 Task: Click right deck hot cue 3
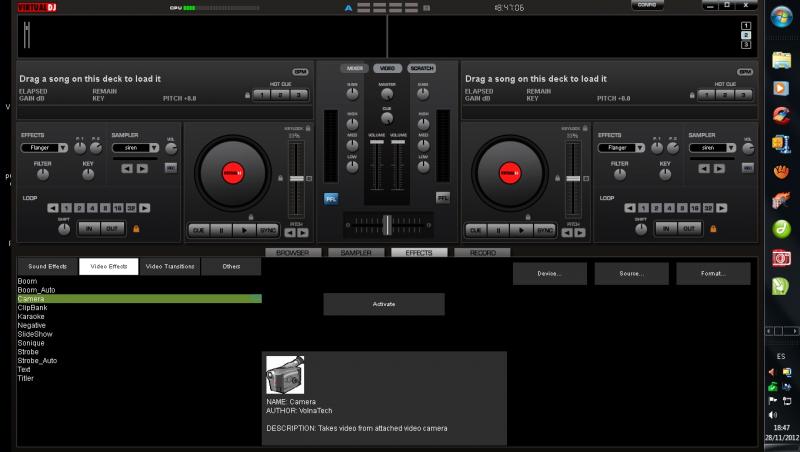(744, 95)
